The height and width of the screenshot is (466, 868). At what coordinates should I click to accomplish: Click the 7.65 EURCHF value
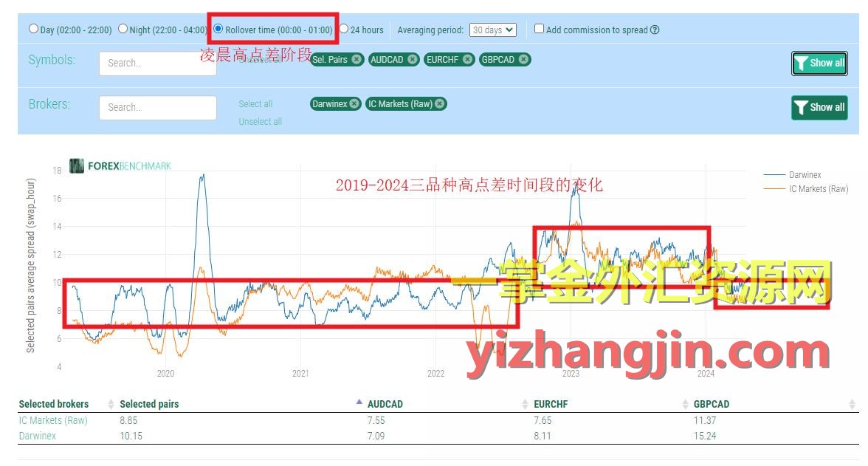tap(542, 420)
